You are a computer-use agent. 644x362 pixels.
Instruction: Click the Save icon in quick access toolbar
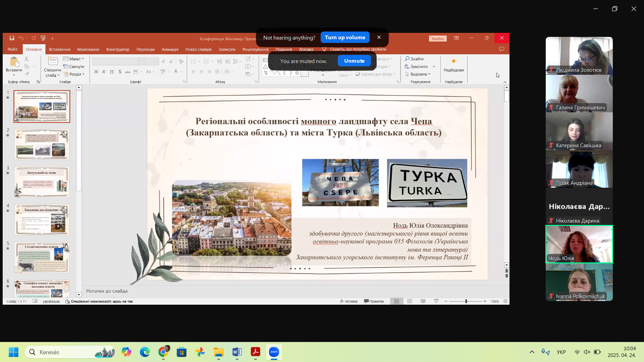tap(12, 38)
